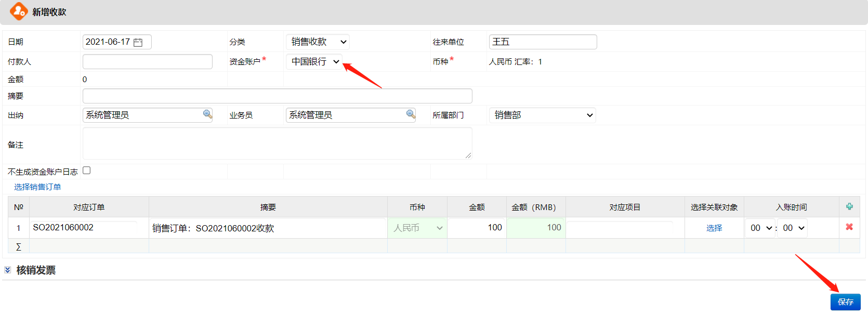This screenshot has height=313, width=868.
Task: Click the 往来单位 field containing 王五
Action: coord(543,42)
